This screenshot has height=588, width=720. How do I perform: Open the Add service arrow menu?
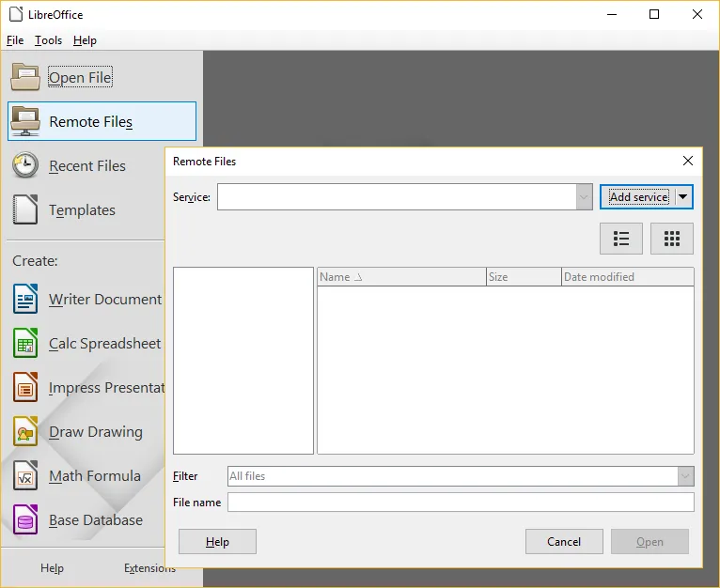[x=683, y=197]
